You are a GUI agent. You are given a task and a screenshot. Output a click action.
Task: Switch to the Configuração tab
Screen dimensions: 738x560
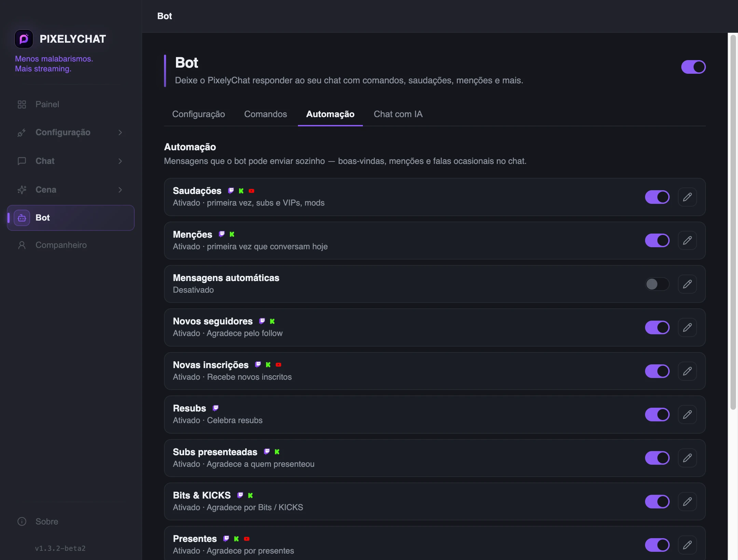(199, 114)
